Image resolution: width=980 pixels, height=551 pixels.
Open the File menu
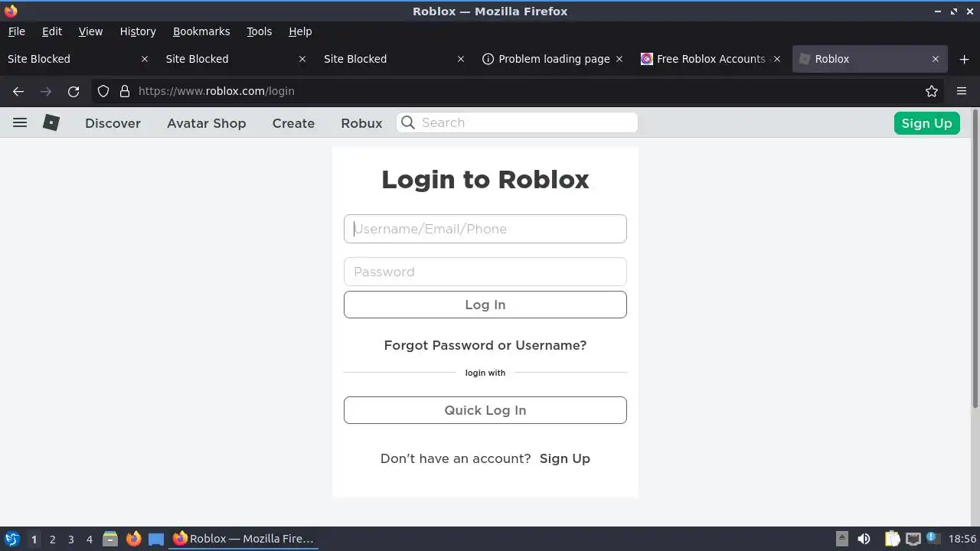tap(16, 31)
